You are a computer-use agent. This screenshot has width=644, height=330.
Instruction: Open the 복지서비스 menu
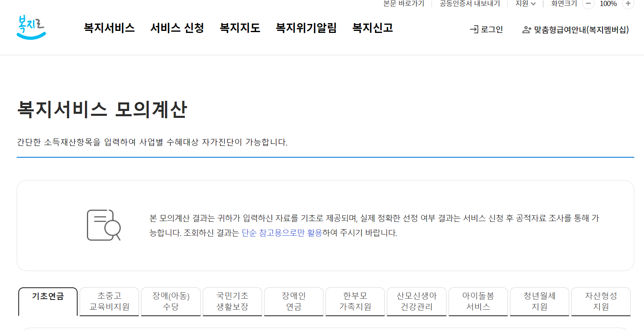coord(109,28)
